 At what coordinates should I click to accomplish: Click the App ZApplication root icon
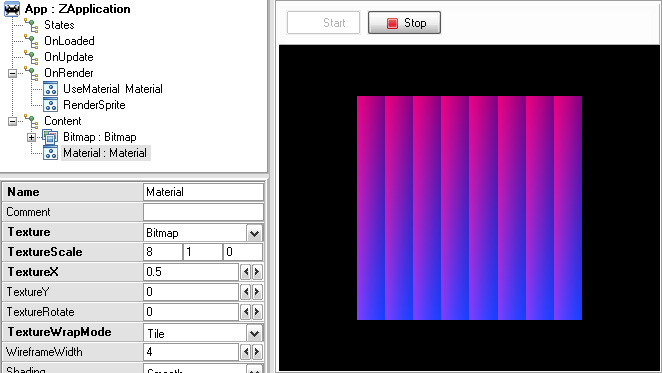coord(12,9)
